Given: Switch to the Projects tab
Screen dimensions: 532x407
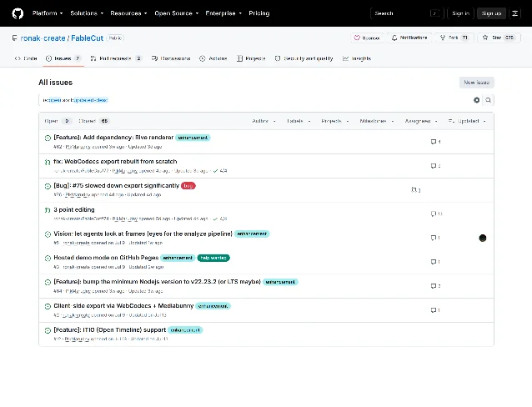Looking at the screenshot, I should [251, 58].
